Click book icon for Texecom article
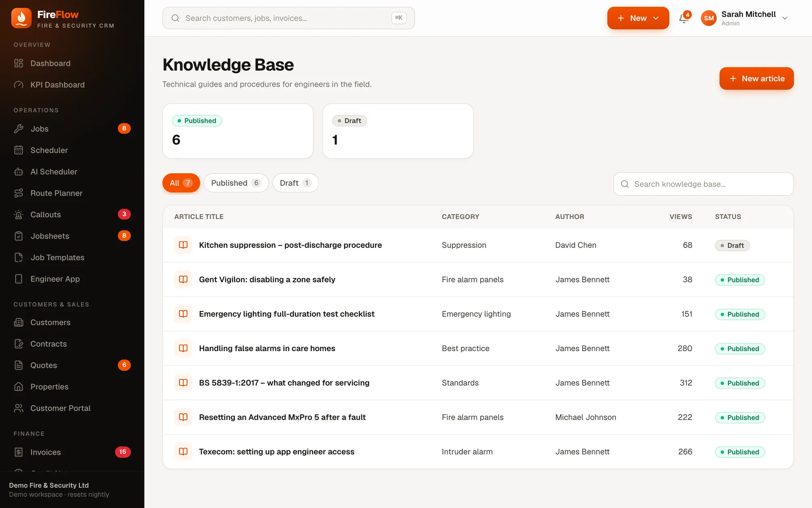 click(184, 452)
